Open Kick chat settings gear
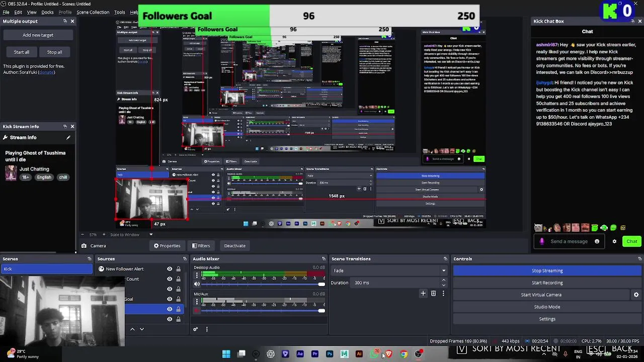Screen dimensions: 644x362 coord(614,241)
